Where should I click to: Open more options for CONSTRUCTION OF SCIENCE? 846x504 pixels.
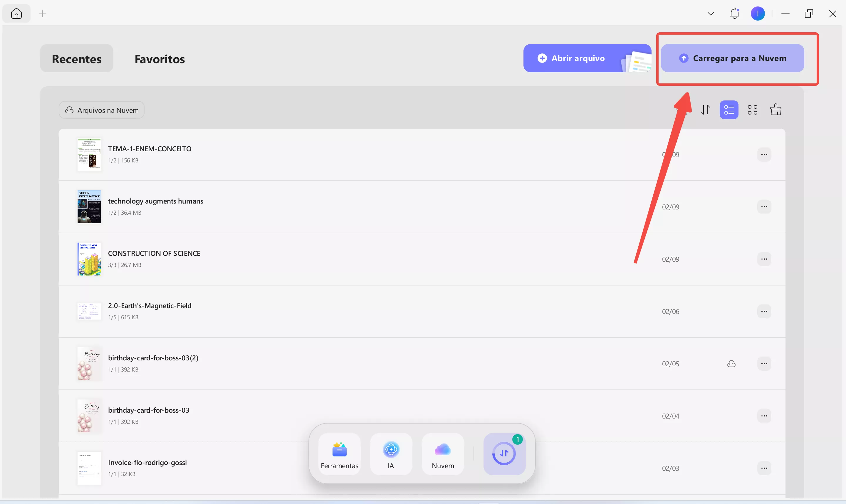click(x=764, y=259)
